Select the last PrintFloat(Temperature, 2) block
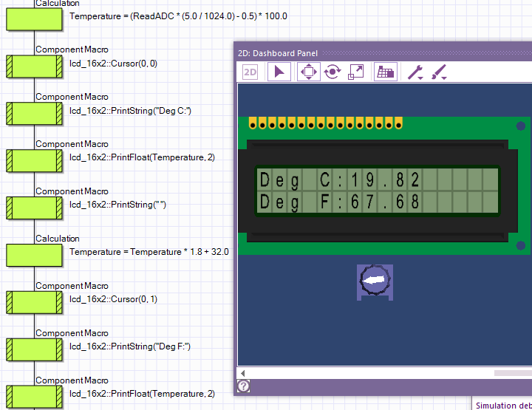 click(x=34, y=397)
